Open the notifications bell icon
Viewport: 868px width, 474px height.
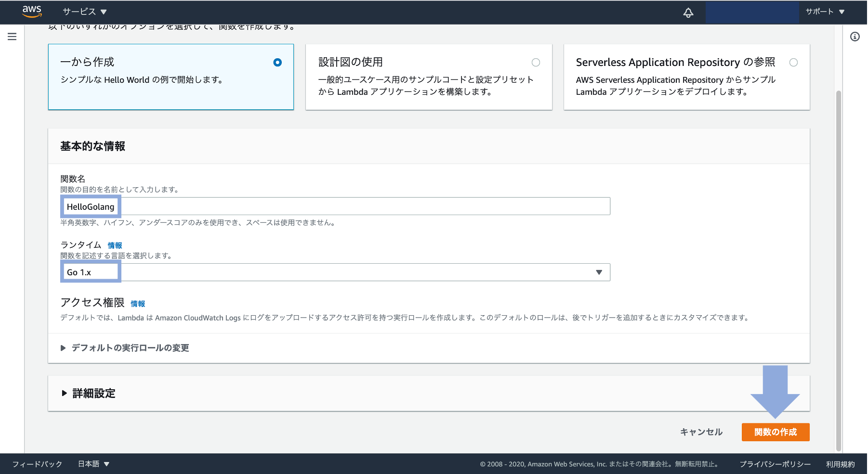click(688, 13)
